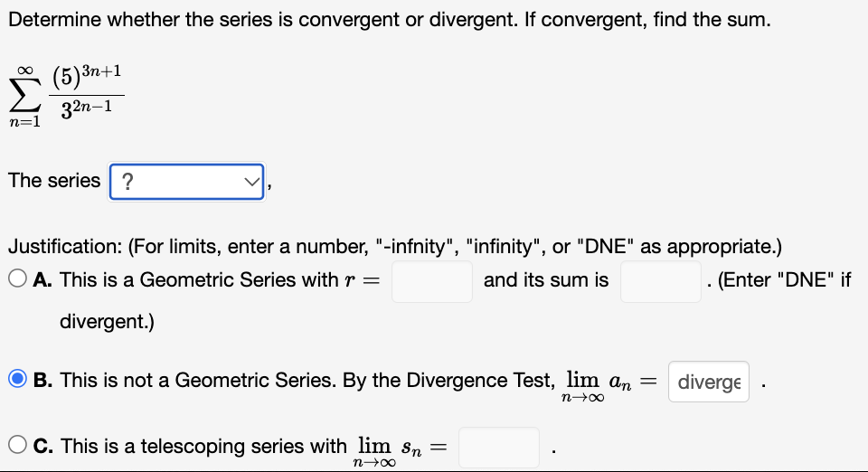Click the lim s_n telescoping input field

[x=499, y=448]
